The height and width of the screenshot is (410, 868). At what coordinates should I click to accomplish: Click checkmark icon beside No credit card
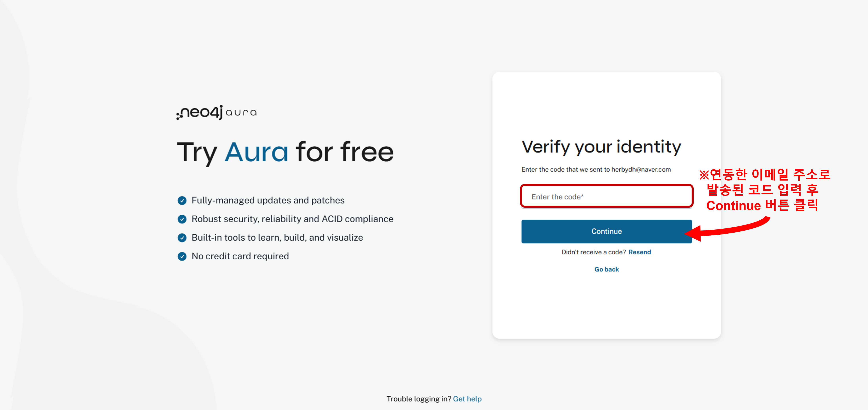pos(182,256)
